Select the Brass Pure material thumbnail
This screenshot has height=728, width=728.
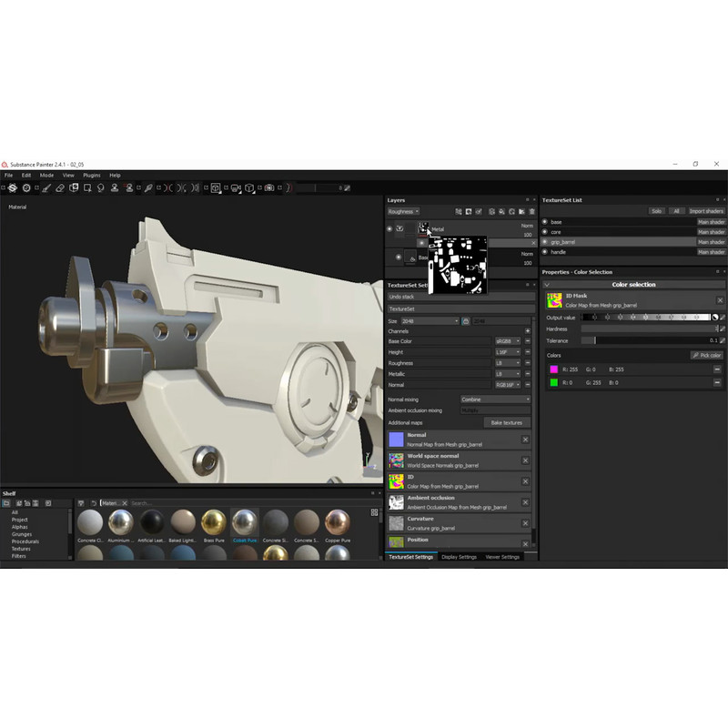213,522
